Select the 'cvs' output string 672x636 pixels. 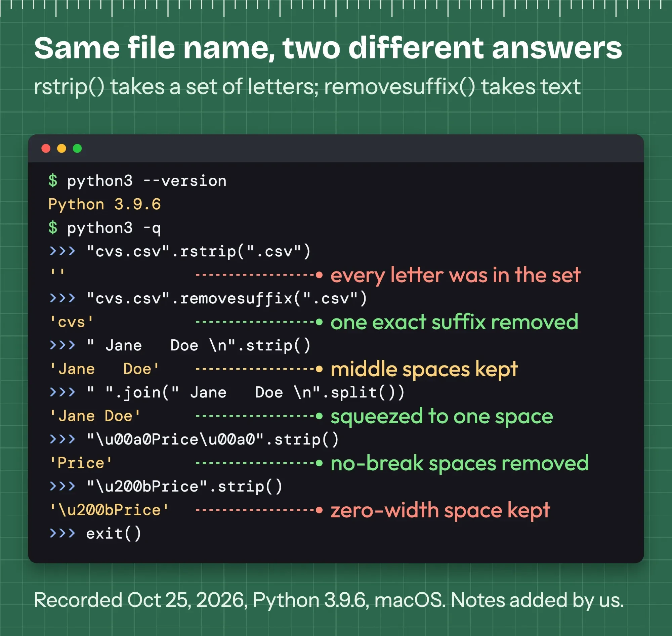72,322
